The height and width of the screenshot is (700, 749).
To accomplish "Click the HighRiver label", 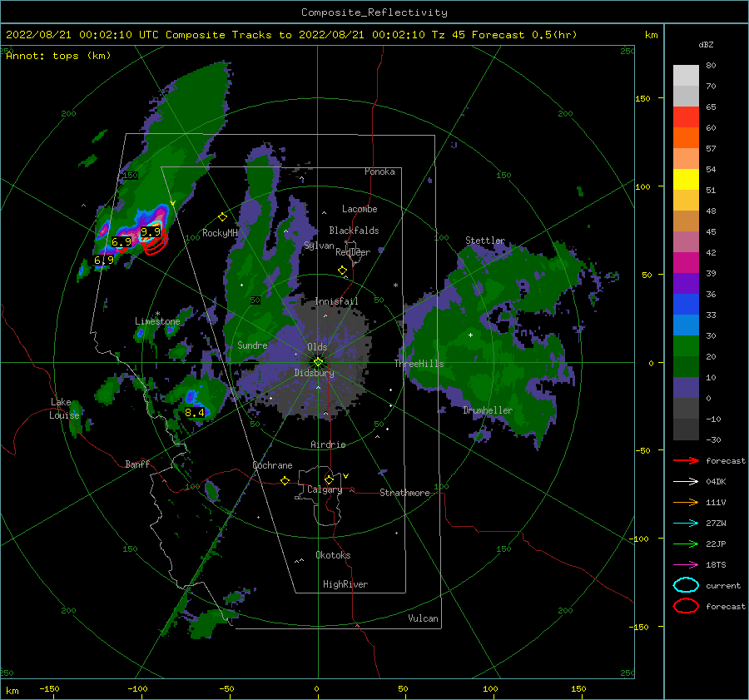I will [x=345, y=584].
